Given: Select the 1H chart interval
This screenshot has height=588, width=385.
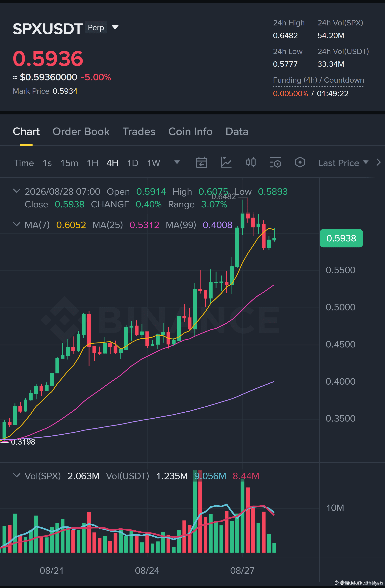Looking at the screenshot, I should point(92,163).
